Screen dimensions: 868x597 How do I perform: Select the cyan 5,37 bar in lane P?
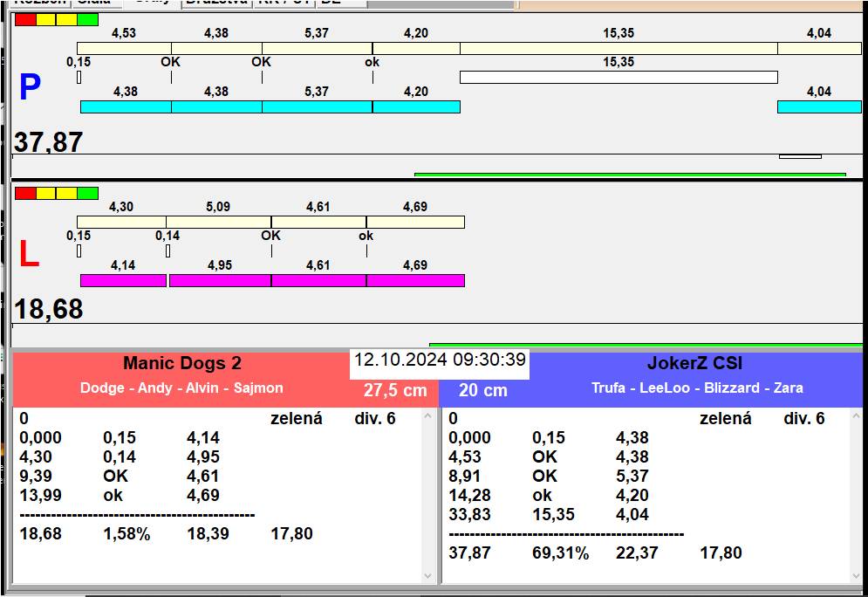(x=317, y=106)
